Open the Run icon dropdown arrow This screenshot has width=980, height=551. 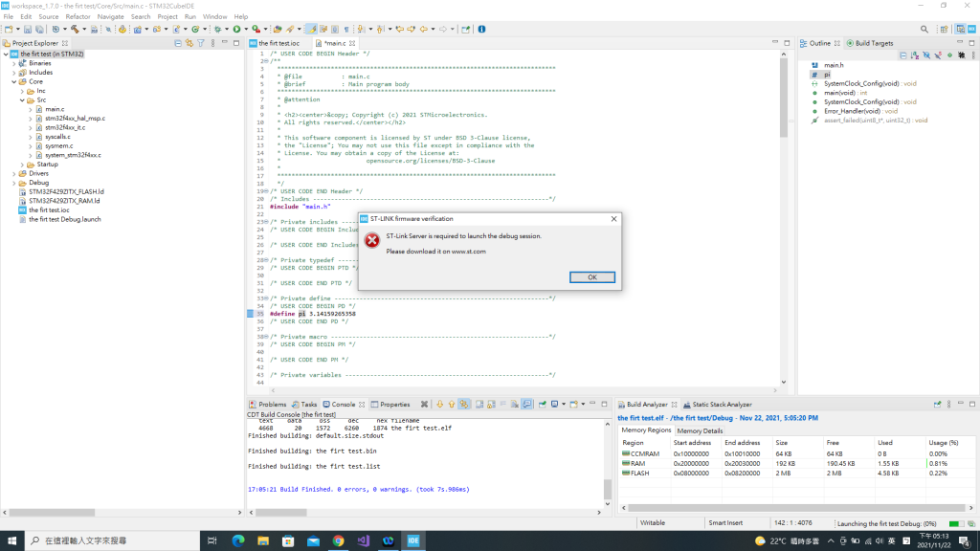click(246, 30)
